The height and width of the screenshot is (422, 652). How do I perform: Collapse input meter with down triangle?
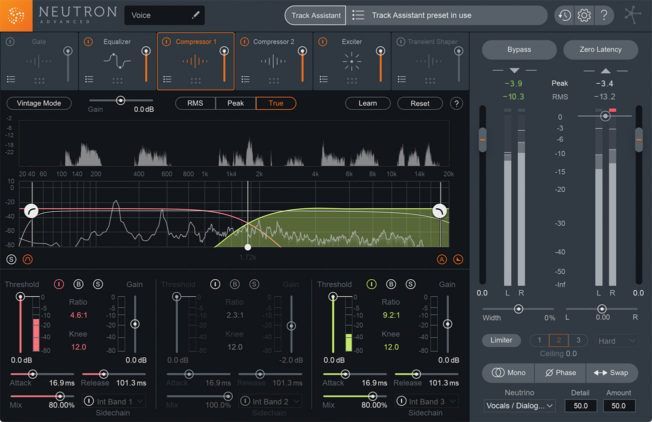tap(514, 71)
